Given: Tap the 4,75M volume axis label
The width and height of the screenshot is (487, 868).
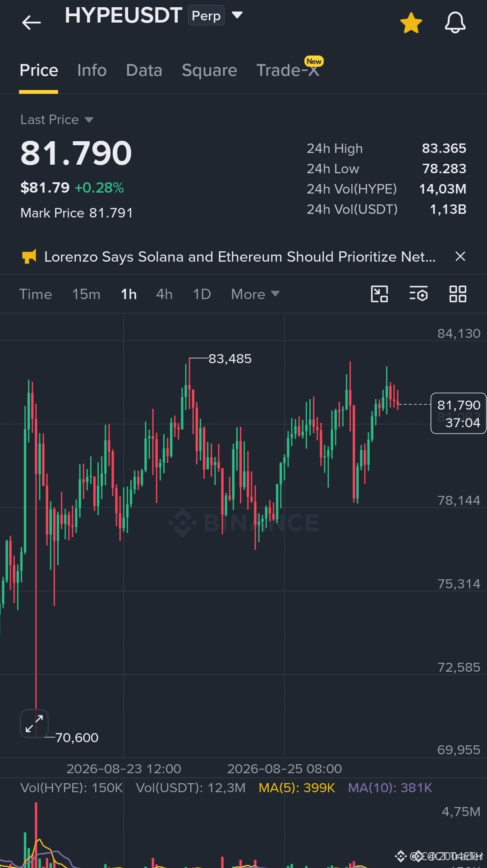Looking at the screenshot, I should click(x=461, y=812).
